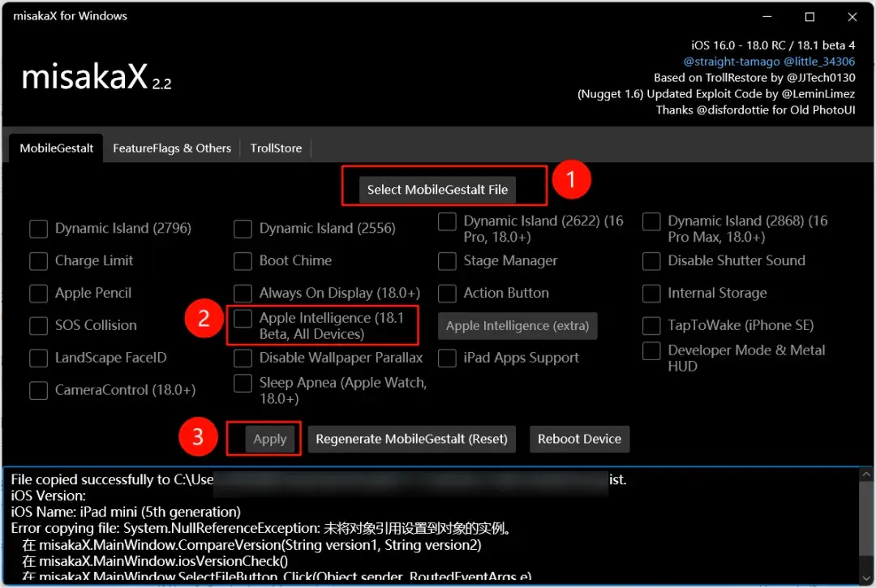Screen dimensions: 876x588
Task: Click the log scrollbar down arrow
Action: [866, 578]
